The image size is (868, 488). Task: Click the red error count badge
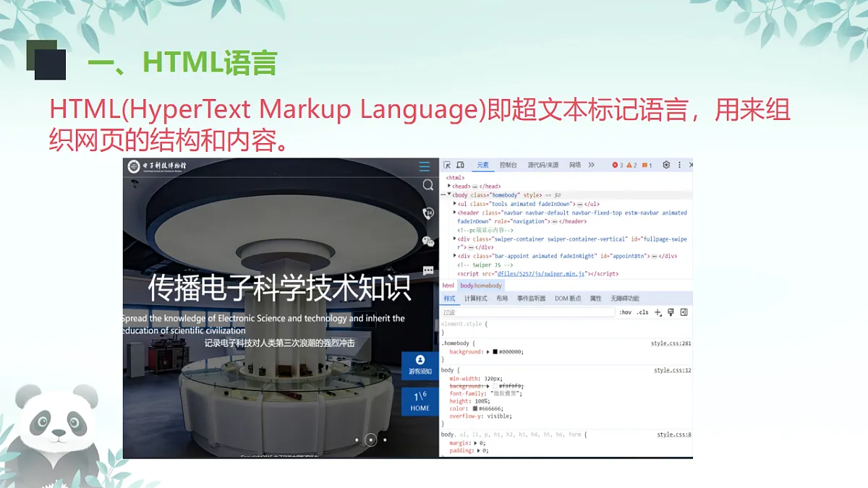pyautogui.click(x=618, y=166)
